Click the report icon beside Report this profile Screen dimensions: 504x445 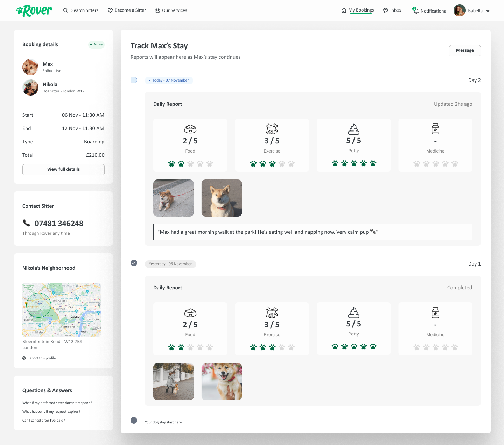tap(24, 358)
